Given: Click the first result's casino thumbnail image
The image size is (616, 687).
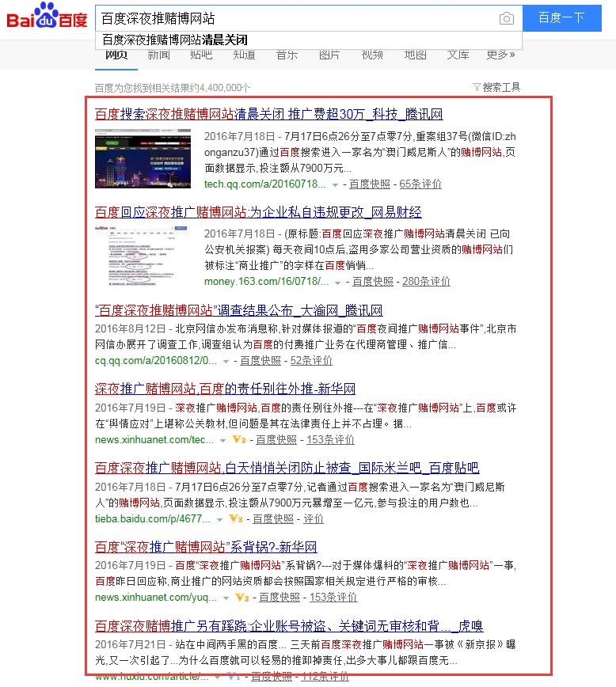Looking at the screenshot, I should coord(143,158).
